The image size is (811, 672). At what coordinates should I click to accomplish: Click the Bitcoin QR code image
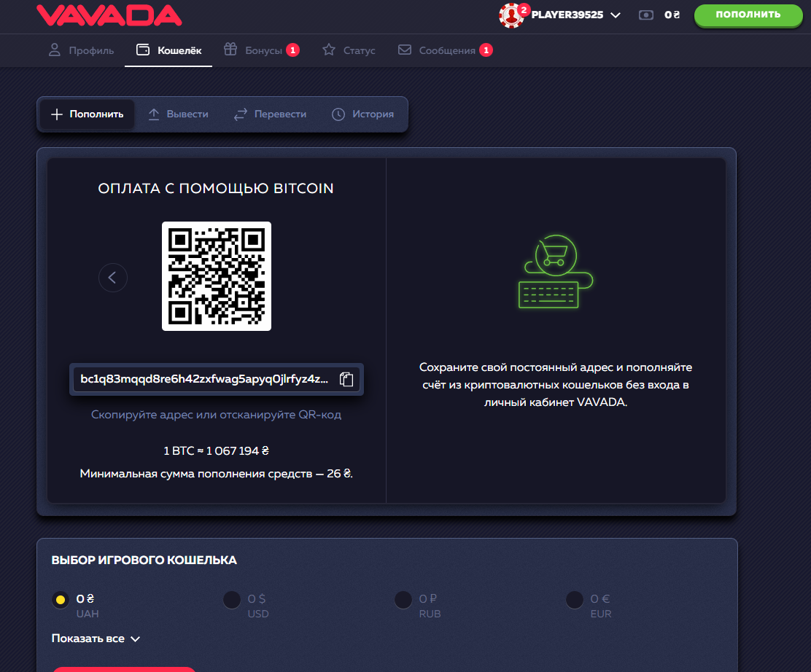216,276
